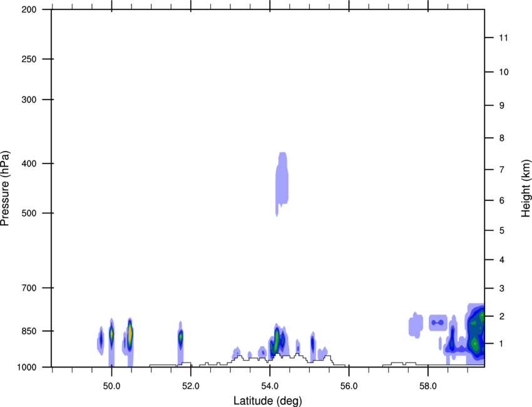Click the dumbbell-shaped contour near latitude 58.3

click(438, 322)
